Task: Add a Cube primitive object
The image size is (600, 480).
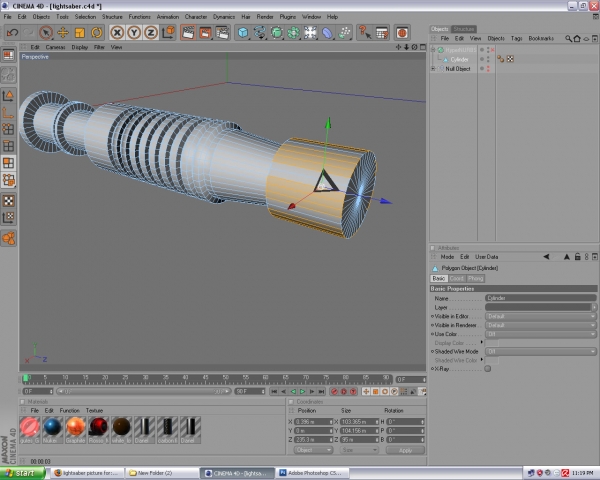Action: point(243,33)
